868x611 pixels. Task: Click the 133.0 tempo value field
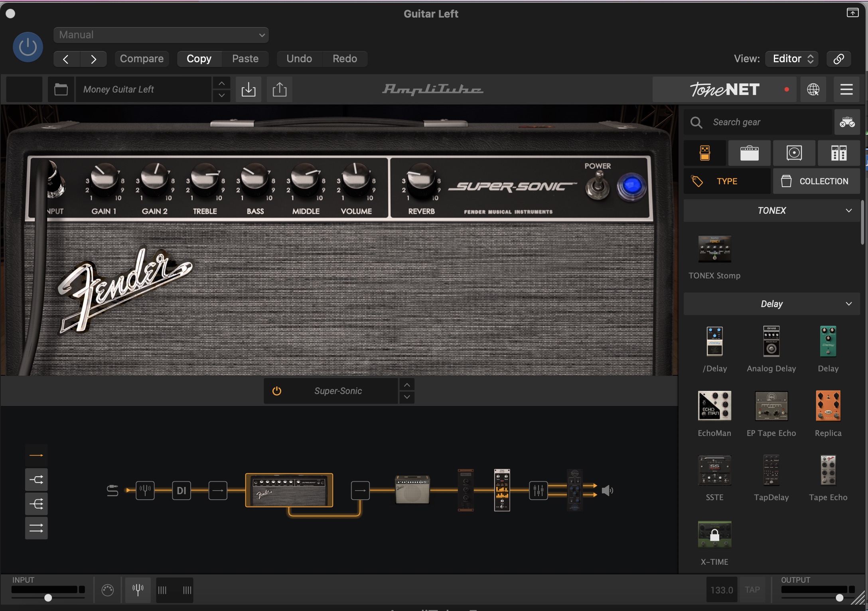(x=722, y=589)
